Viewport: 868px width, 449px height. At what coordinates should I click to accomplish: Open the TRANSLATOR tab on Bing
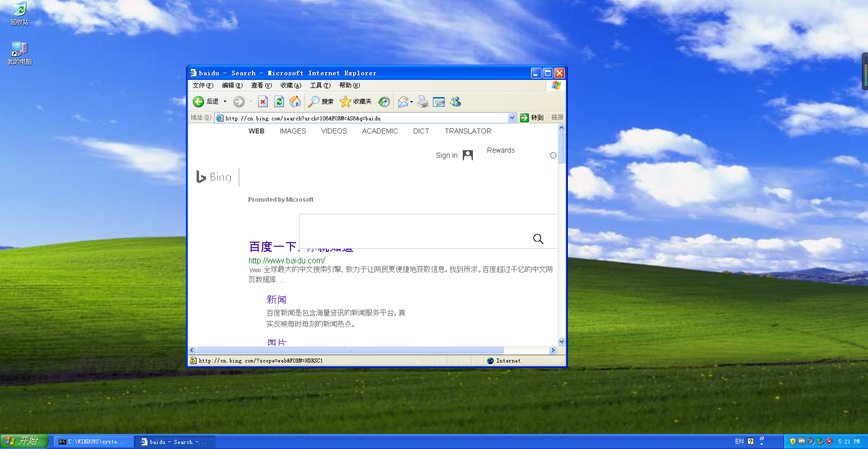pos(468,131)
